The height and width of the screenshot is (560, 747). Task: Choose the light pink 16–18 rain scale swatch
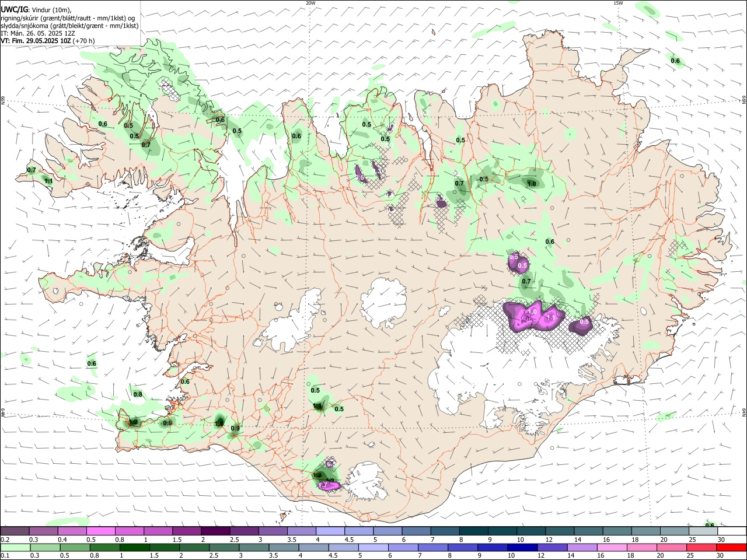click(x=612, y=547)
